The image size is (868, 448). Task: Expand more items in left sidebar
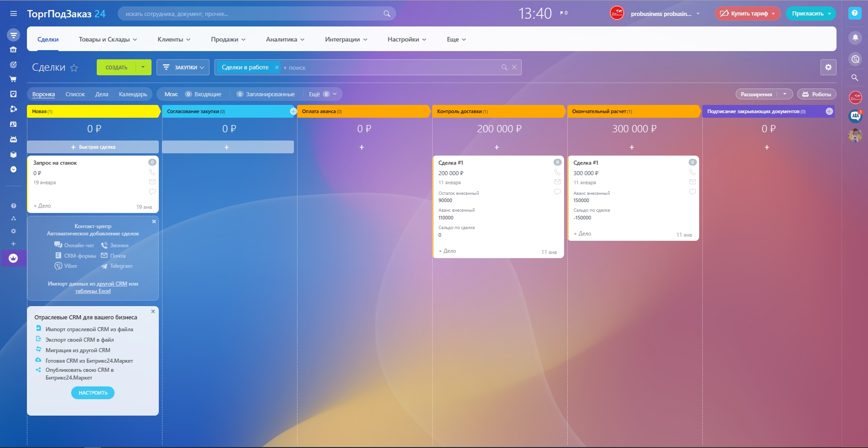click(13, 169)
